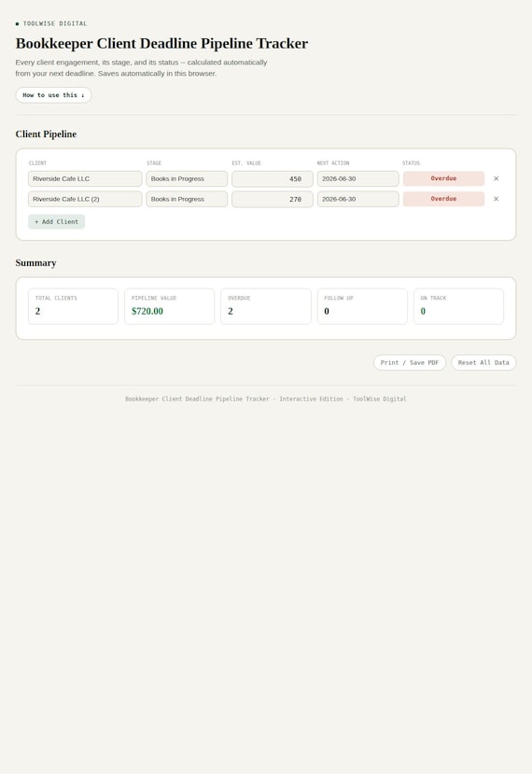Select the Follow Up summary card
Viewport: 532px width, 774px height.
(x=362, y=306)
